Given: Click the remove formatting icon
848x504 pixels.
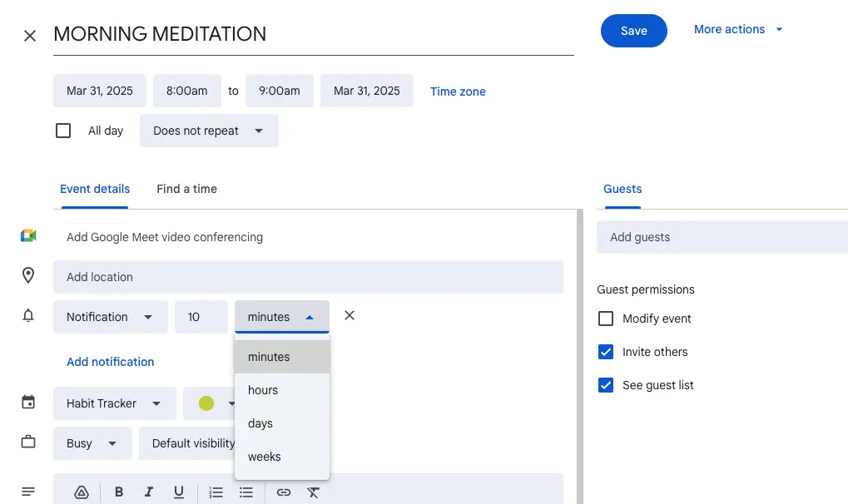Looking at the screenshot, I should point(313,492).
